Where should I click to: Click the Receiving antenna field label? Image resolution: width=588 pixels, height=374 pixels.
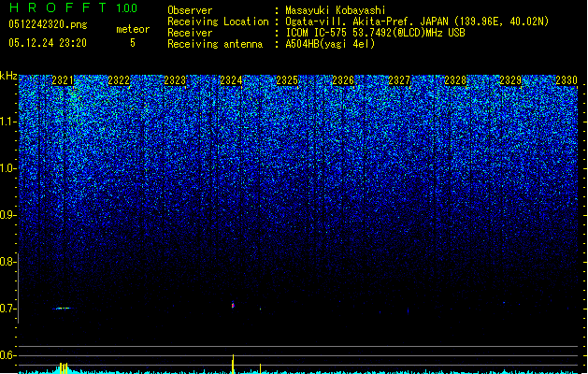215,44
